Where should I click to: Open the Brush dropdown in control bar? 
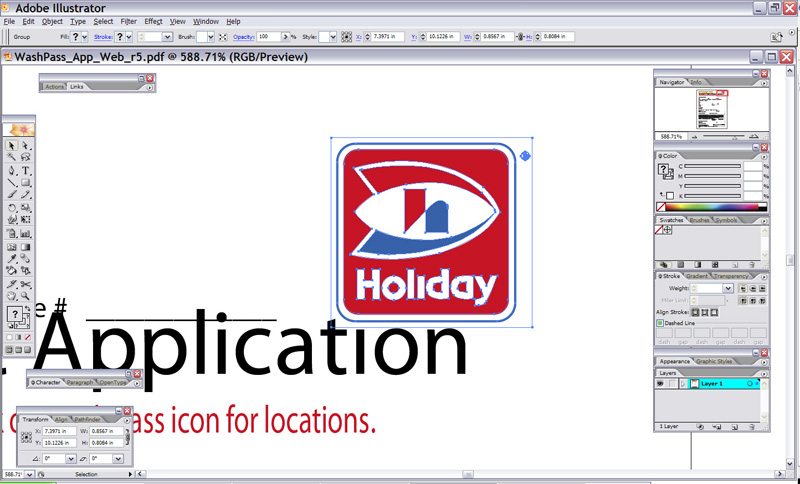pyautogui.click(x=211, y=37)
